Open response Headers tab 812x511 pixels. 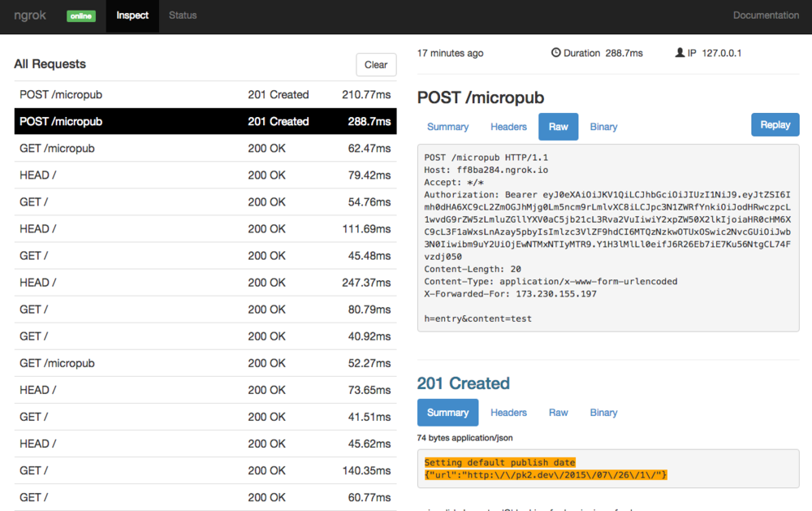pos(508,413)
